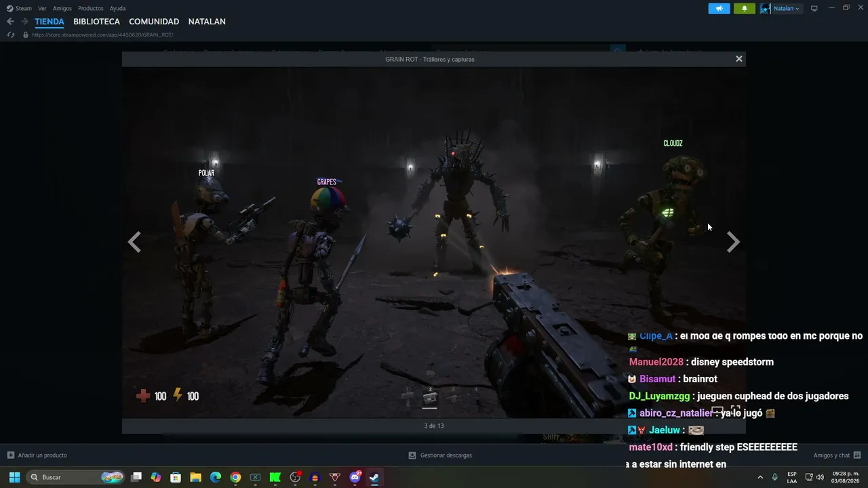Go back with the back arrow
Viewport: 868px width, 488px height.
click(10, 22)
